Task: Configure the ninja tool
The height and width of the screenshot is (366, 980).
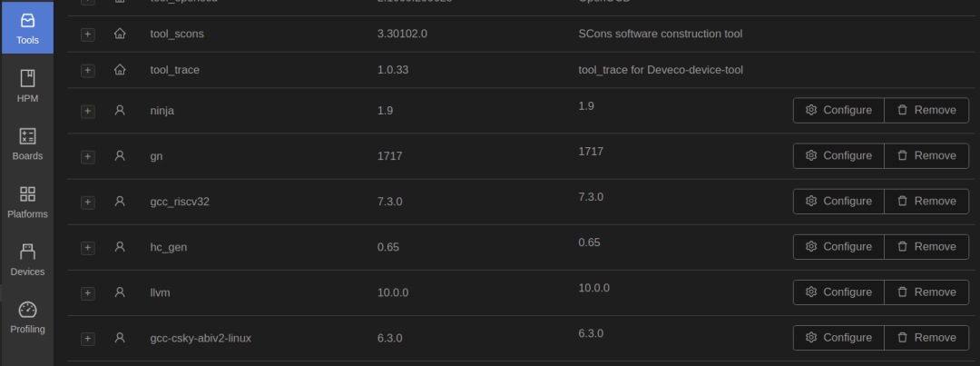Action: pyautogui.click(x=838, y=110)
